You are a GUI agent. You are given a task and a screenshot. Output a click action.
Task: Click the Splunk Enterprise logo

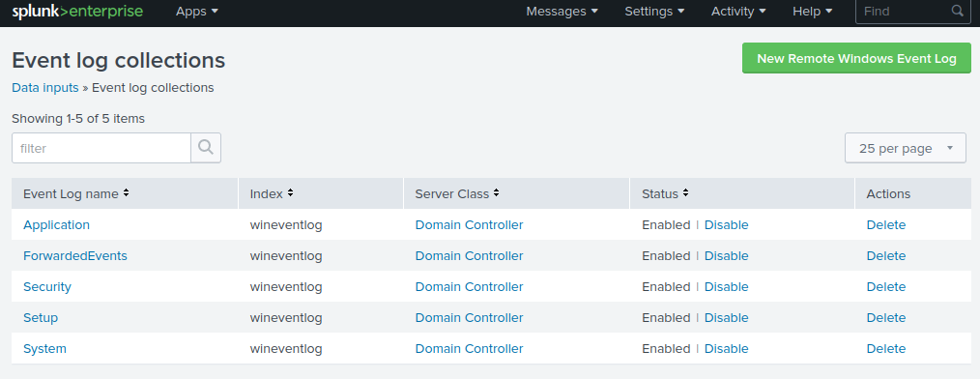[77, 12]
